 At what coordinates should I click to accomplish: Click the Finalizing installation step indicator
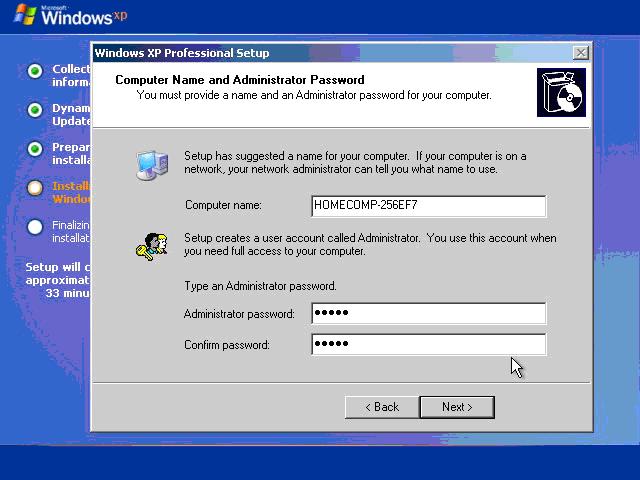pos(35,227)
